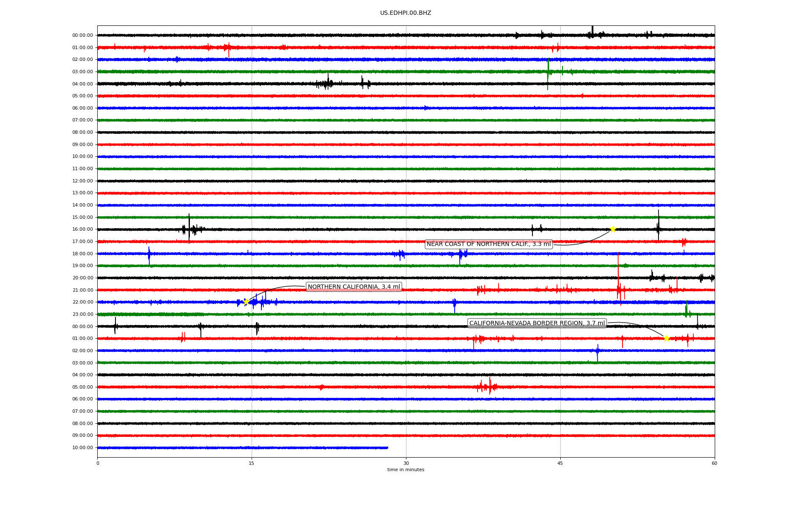Click the 14:00:00 row label

82,205
